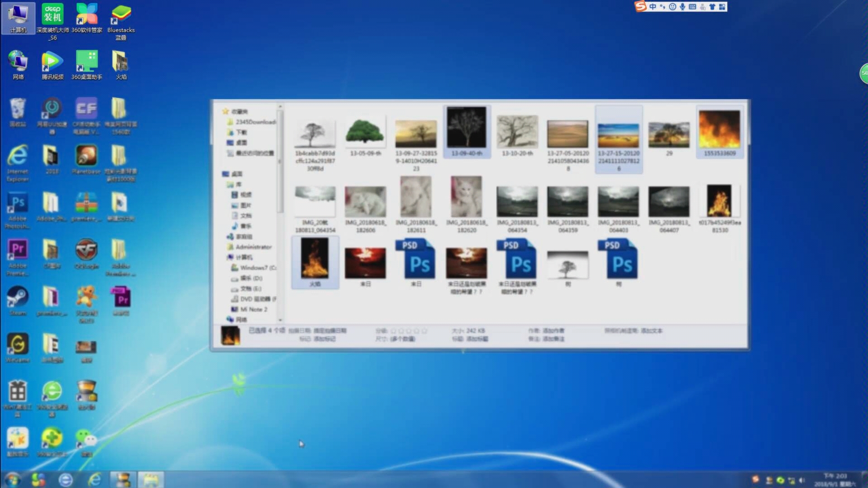Select 音乐 library in navigation pane
The height and width of the screenshot is (488, 868).
pyautogui.click(x=242, y=226)
